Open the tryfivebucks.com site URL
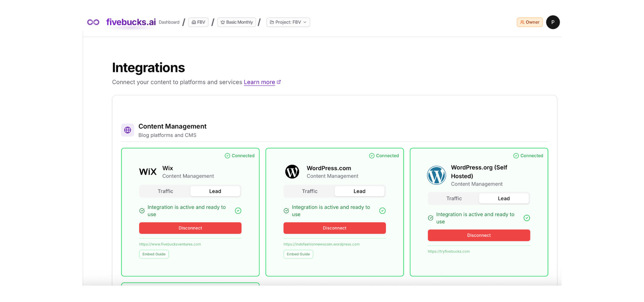Screen dimensions: 644x302 pyautogui.click(x=448, y=252)
